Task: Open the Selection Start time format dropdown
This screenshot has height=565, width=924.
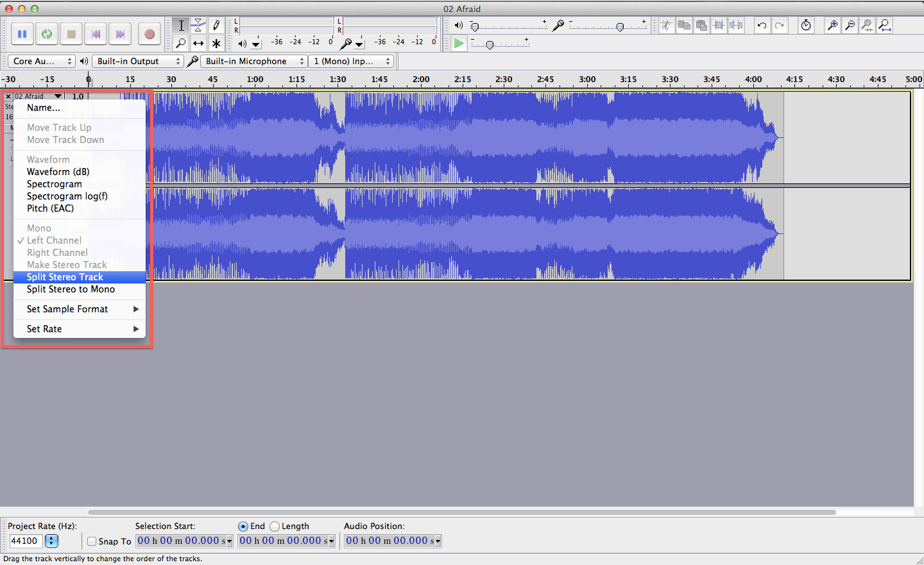Action: click(x=229, y=541)
